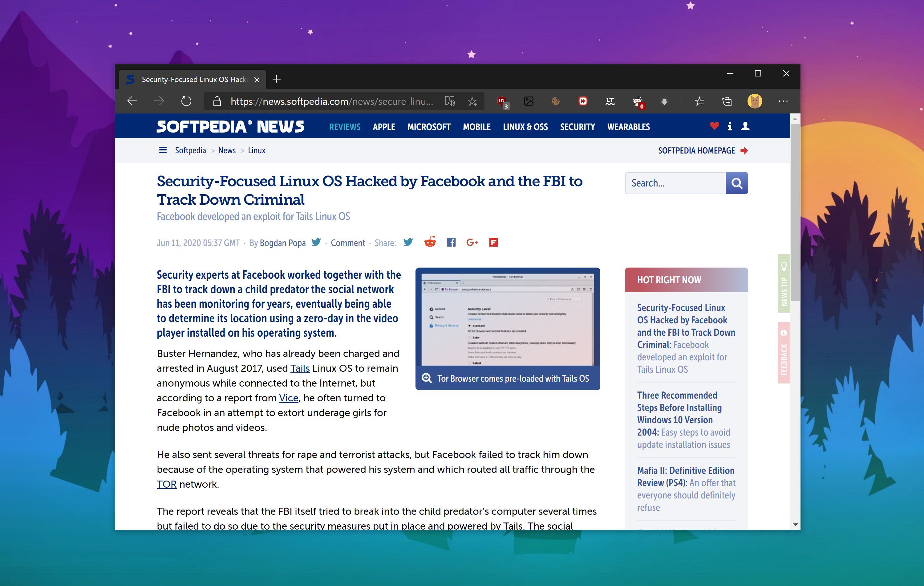Share the article on Flipboard
The height and width of the screenshot is (586, 924).
click(x=493, y=242)
